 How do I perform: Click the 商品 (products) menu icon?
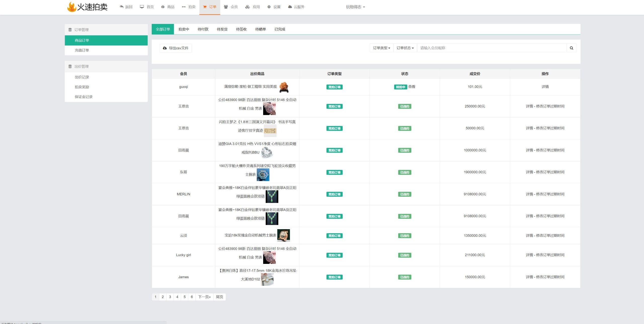pos(163,7)
